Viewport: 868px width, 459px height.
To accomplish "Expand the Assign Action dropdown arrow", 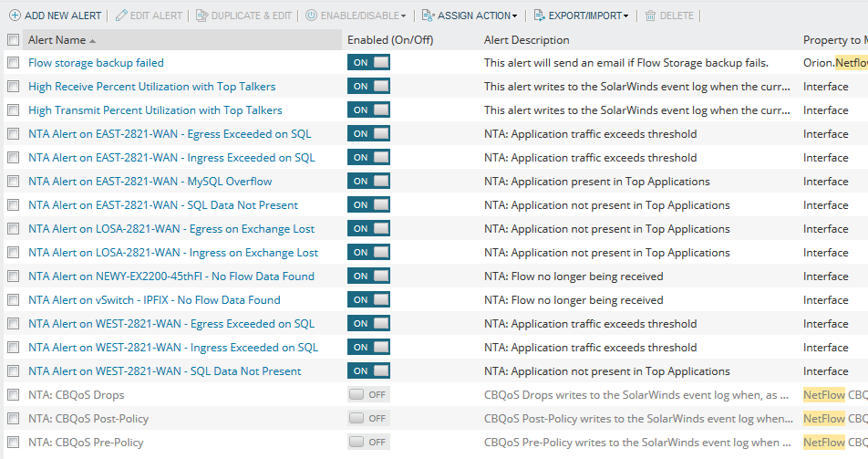I will pyautogui.click(x=515, y=16).
